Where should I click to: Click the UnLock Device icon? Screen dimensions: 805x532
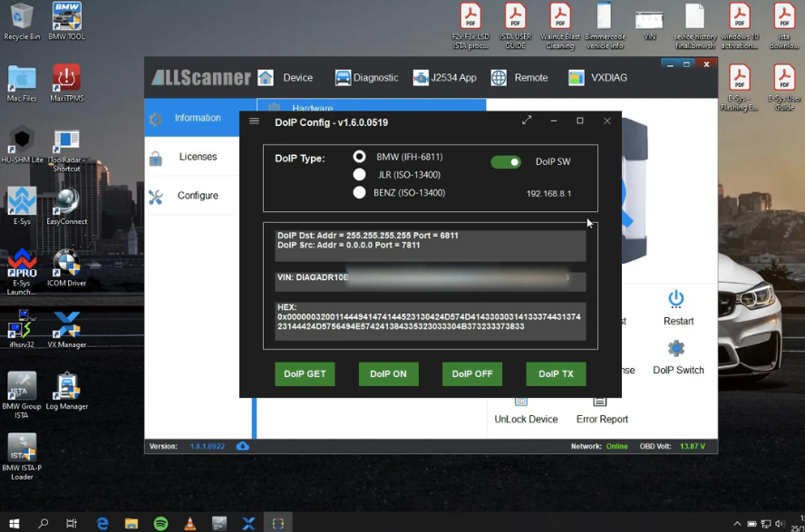pyautogui.click(x=521, y=401)
